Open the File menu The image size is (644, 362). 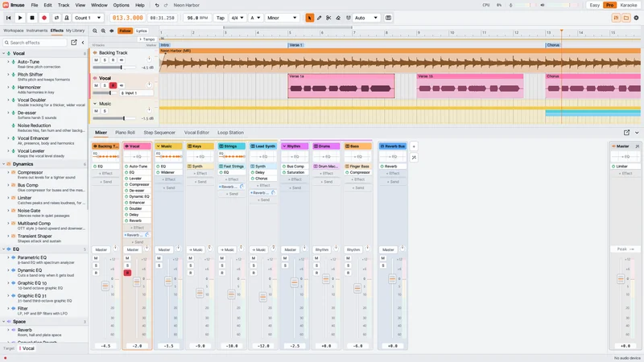pyautogui.click(x=35, y=6)
